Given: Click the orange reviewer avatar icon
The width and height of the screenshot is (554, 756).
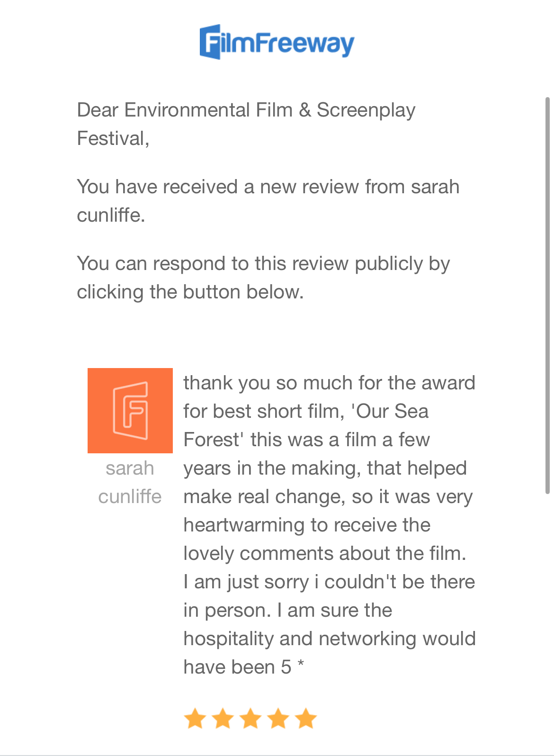Looking at the screenshot, I should (130, 410).
